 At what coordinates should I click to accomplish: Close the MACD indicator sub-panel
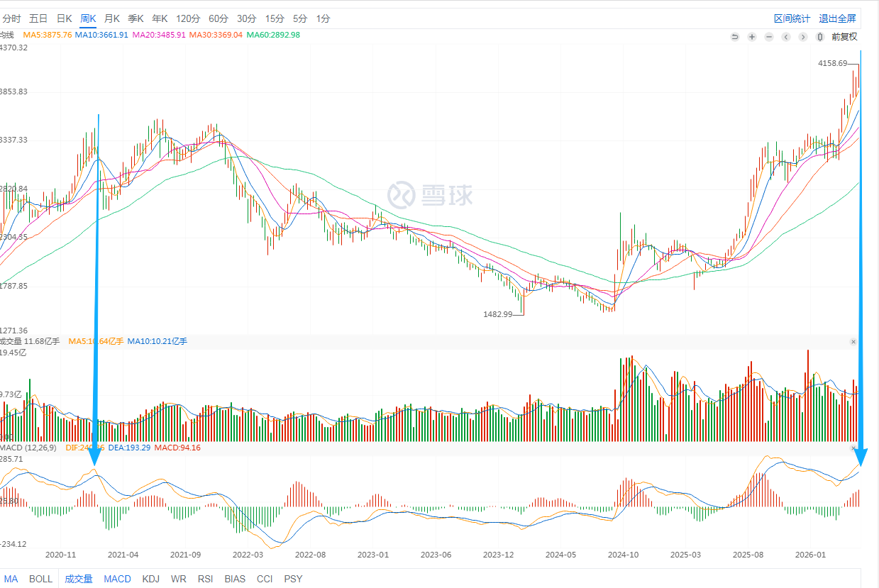[x=853, y=448]
